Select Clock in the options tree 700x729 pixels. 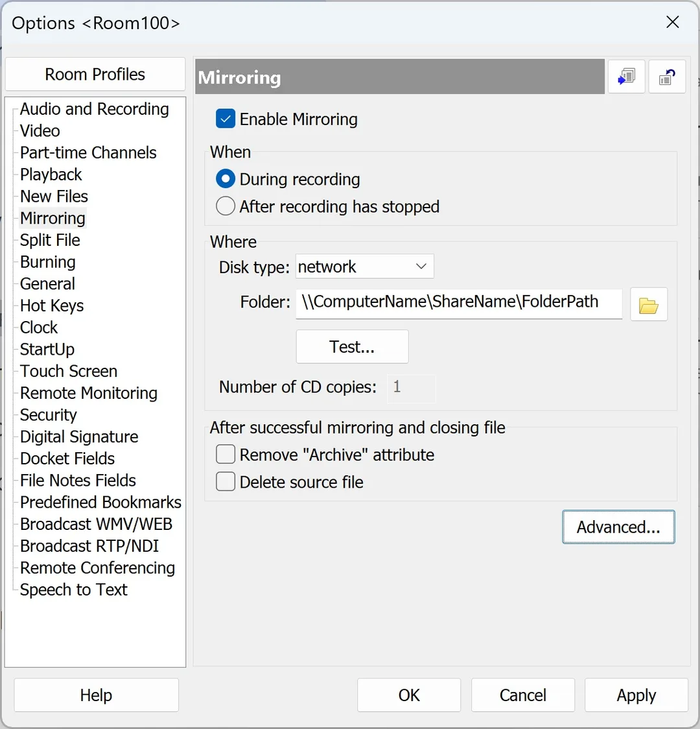click(x=39, y=328)
